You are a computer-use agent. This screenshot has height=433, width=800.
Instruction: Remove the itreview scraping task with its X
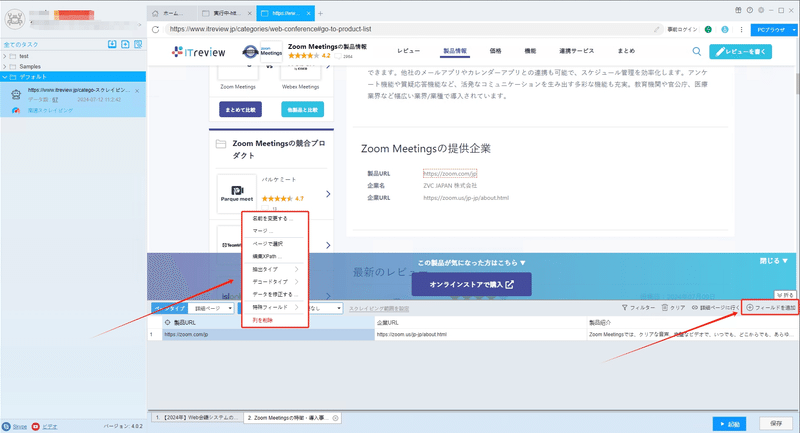pyautogui.click(x=137, y=91)
